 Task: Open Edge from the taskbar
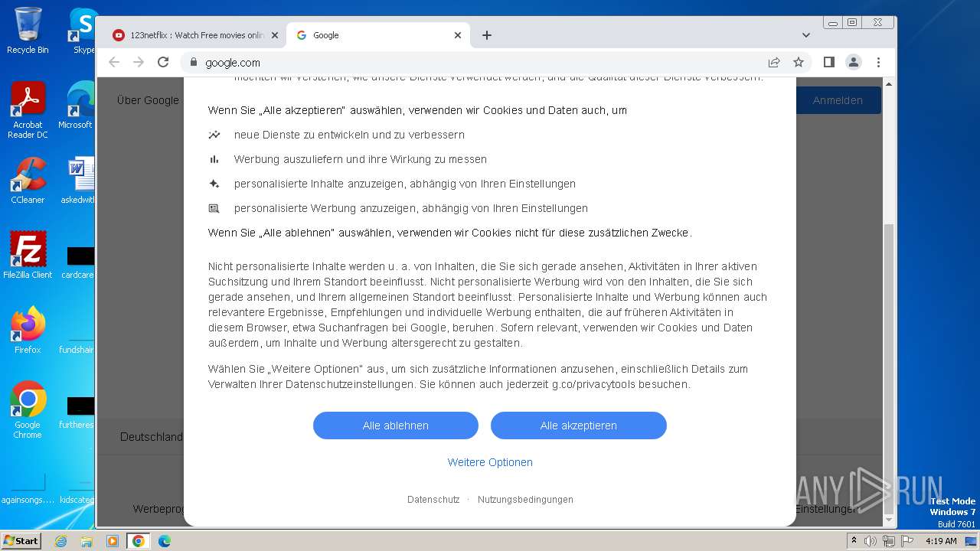coord(165,541)
